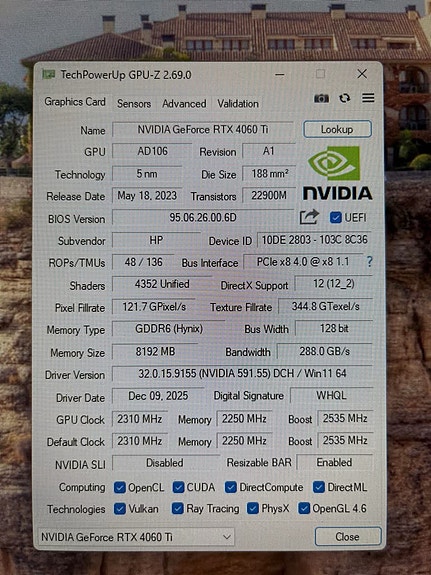Click the Device ID field 10DE 2803
Image resolution: width=431 pixels, height=575 pixels.
[x=314, y=239]
